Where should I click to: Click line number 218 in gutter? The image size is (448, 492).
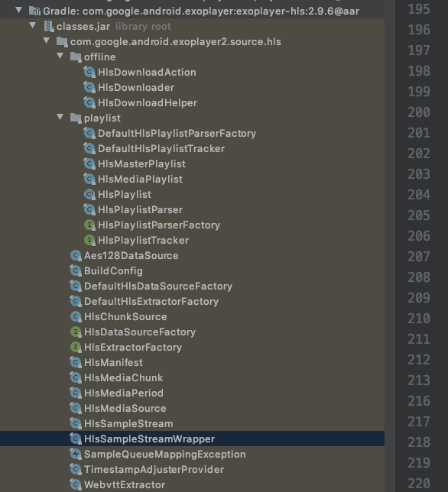pos(419,442)
